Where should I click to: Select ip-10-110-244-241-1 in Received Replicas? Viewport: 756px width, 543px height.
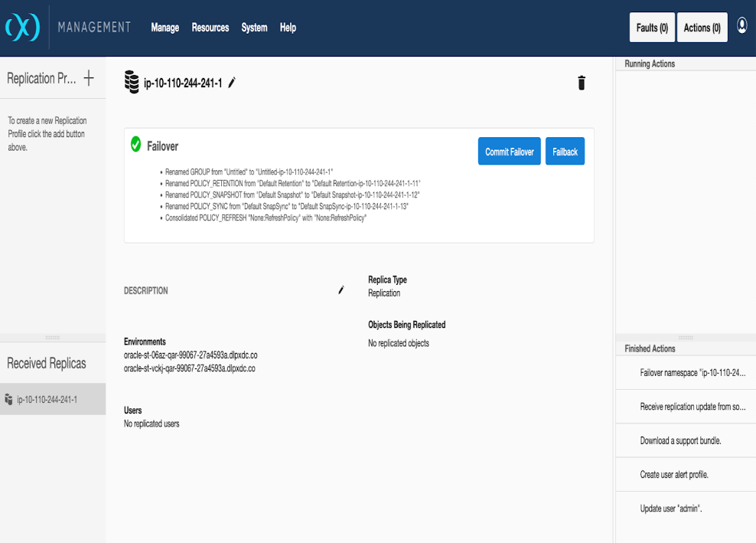(x=47, y=399)
